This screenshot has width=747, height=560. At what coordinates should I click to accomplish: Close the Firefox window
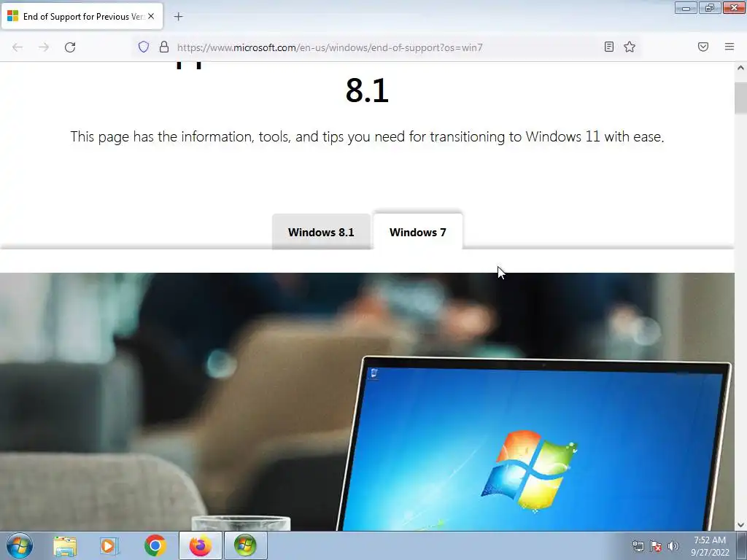tap(734, 8)
